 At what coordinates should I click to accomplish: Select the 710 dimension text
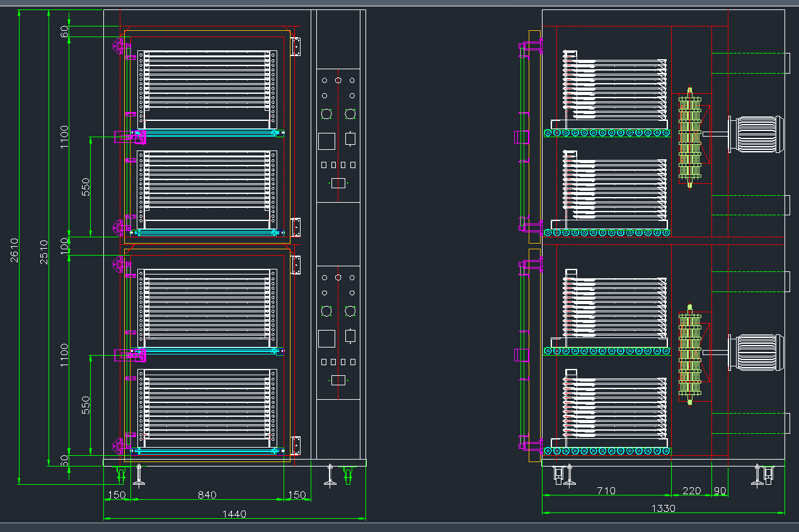[606, 490]
